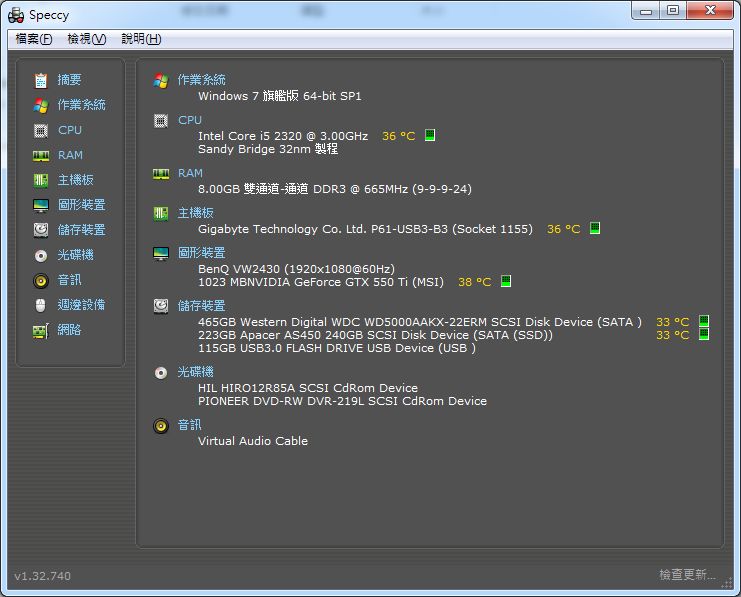
Task: Select the monitor graphics icon in sidebar
Action: click(41, 205)
